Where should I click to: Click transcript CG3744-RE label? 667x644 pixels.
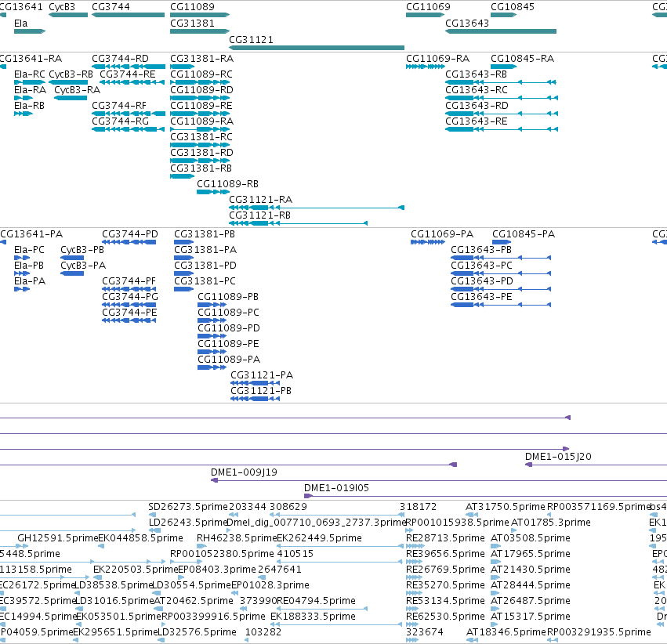pos(128,74)
